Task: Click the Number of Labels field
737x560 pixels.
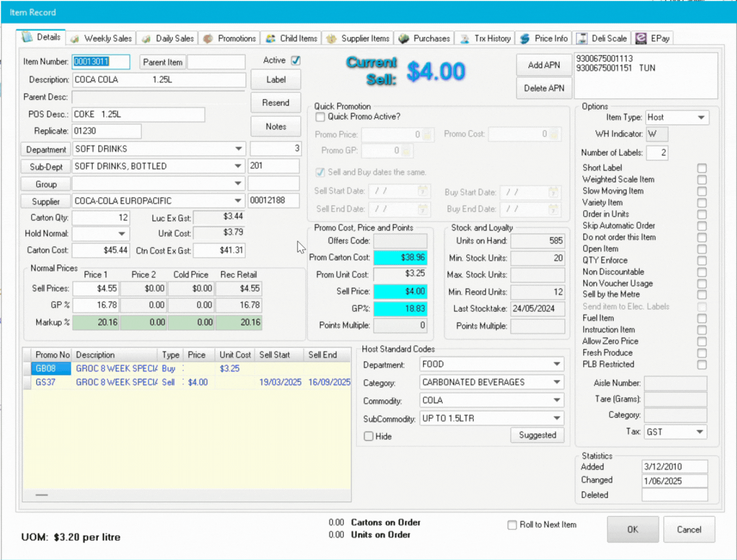Action: pos(657,153)
